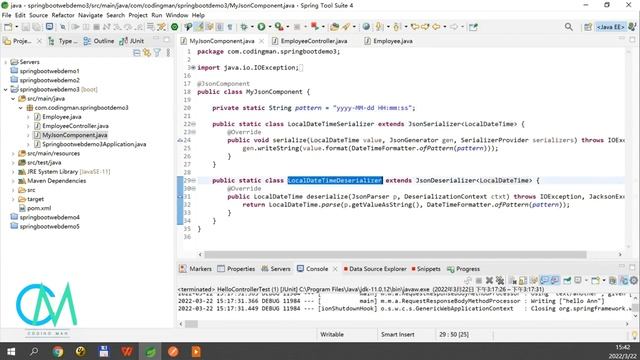Viewport: 640px width, 360px height.
Task: Toggle Scroll Lock in the Console toolbar
Action: [x=523, y=280]
